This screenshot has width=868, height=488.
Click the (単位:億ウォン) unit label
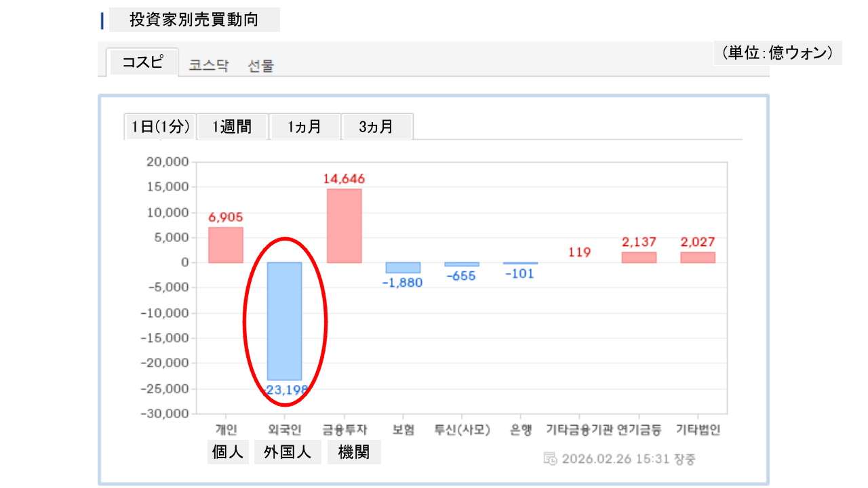(777, 53)
